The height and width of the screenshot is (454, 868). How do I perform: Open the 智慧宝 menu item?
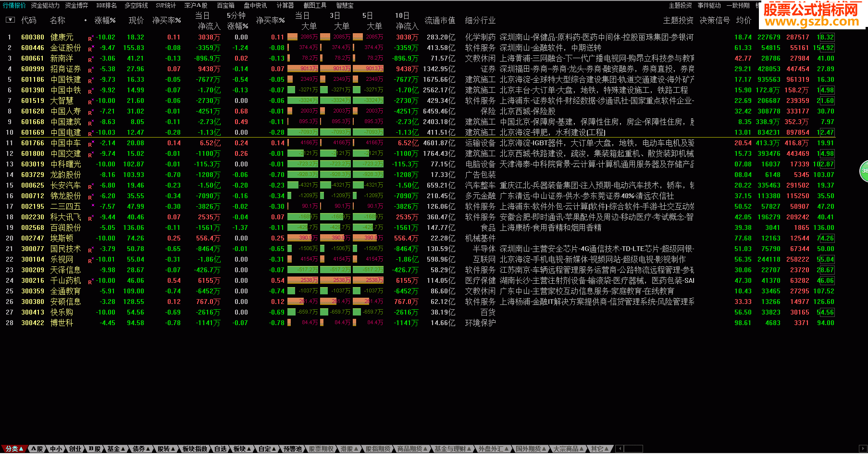[345, 5]
